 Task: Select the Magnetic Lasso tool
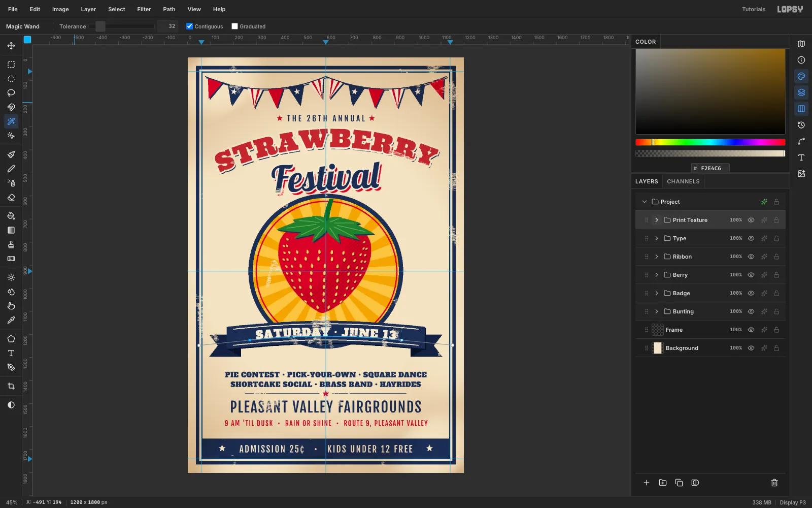click(x=11, y=107)
